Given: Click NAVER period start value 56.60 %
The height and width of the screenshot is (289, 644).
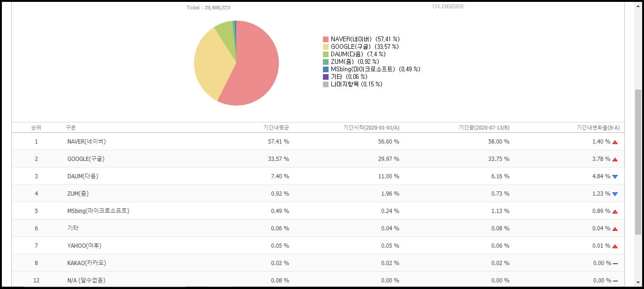Looking at the screenshot, I should coord(389,142).
